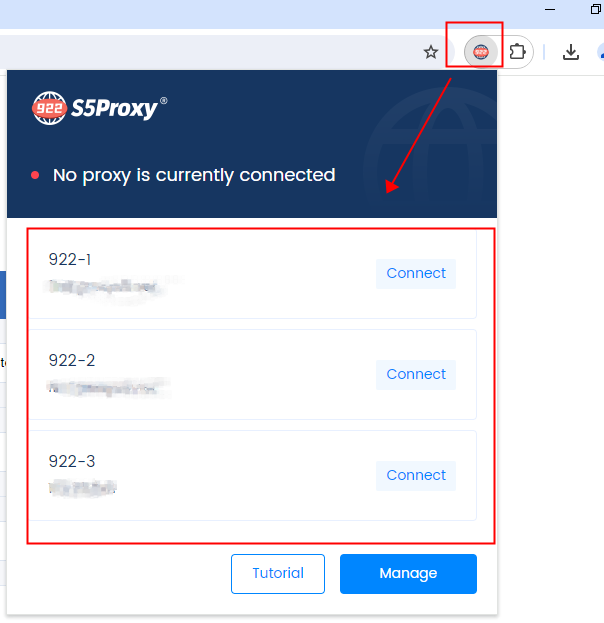Open the browser Downloads icon
This screenshot has width=604, height=623.
[571, 52]
